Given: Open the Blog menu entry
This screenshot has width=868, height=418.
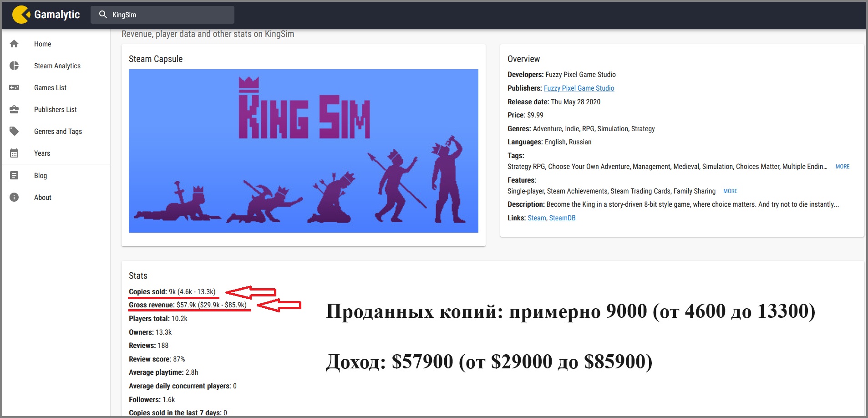Looking at the screenshot, I should point(41,175).
